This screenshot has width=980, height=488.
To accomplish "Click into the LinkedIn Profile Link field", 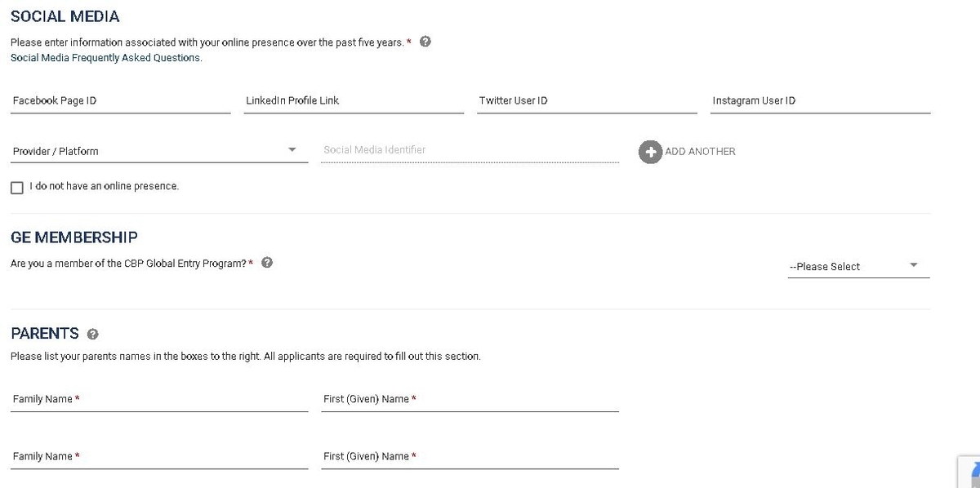I will 354,101.
